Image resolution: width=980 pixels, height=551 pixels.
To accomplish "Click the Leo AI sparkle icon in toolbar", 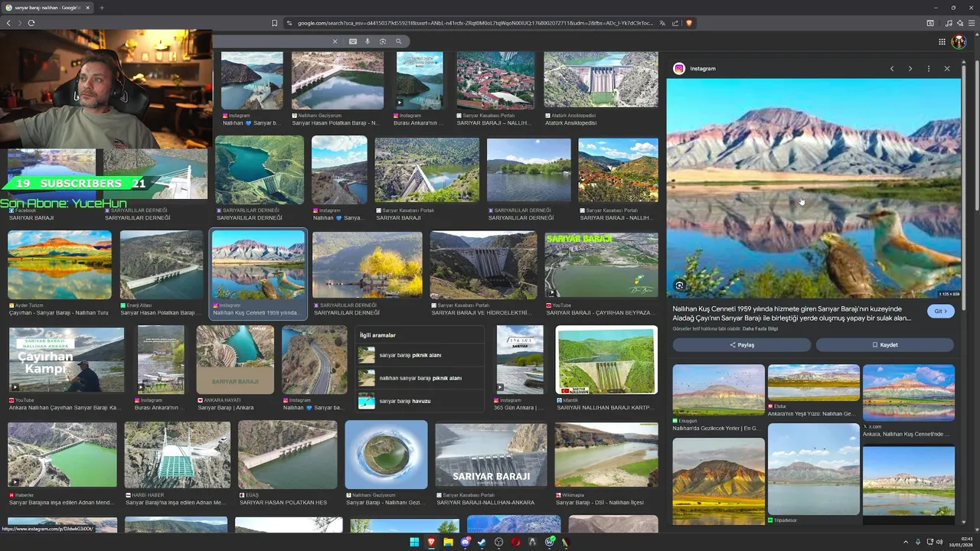I will point(960,23).
